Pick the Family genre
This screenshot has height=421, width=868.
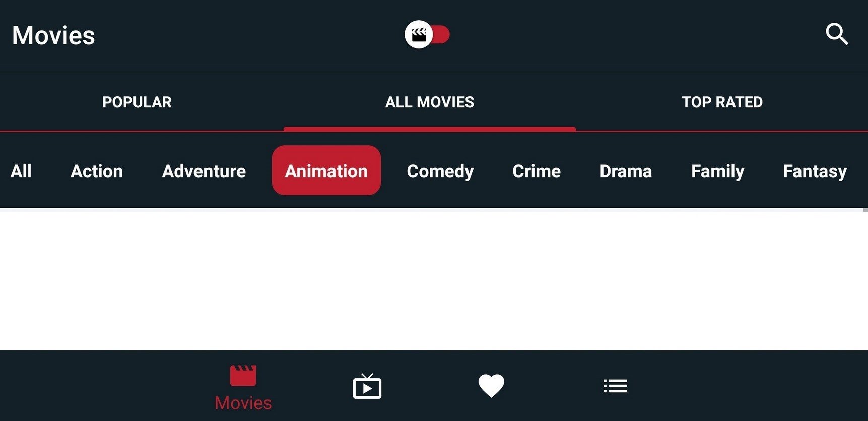(x=717, y=172)
